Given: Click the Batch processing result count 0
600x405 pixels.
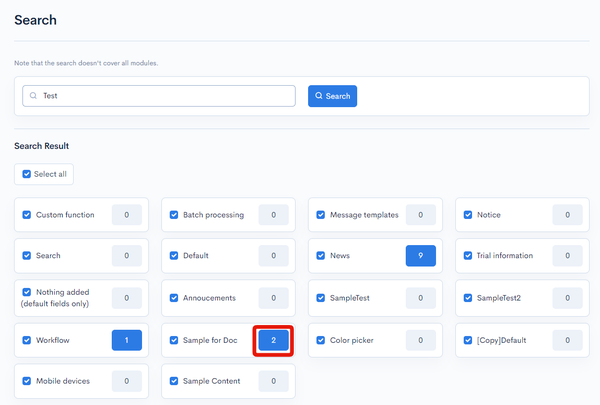Looking at the screenshot, I should coord(274,215).
